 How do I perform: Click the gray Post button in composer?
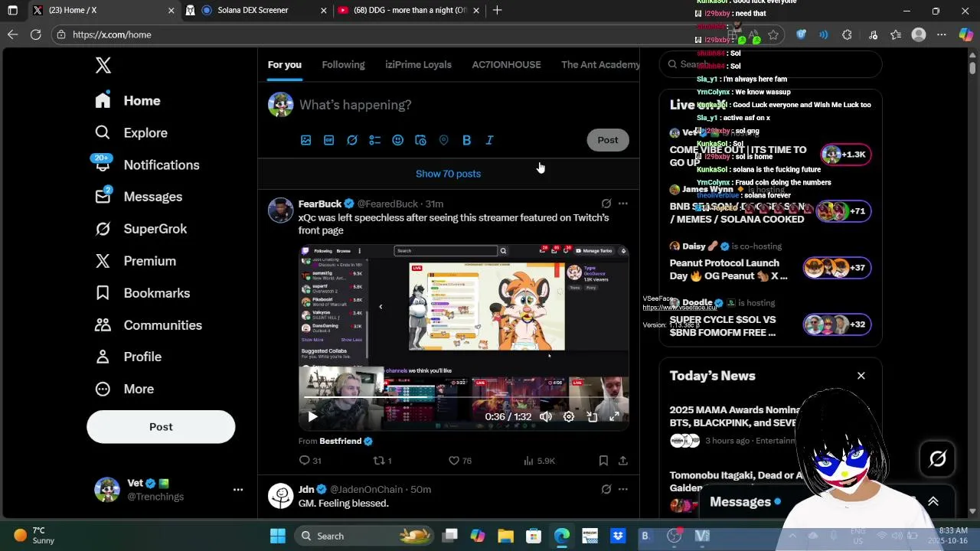(x=608, y=140)
